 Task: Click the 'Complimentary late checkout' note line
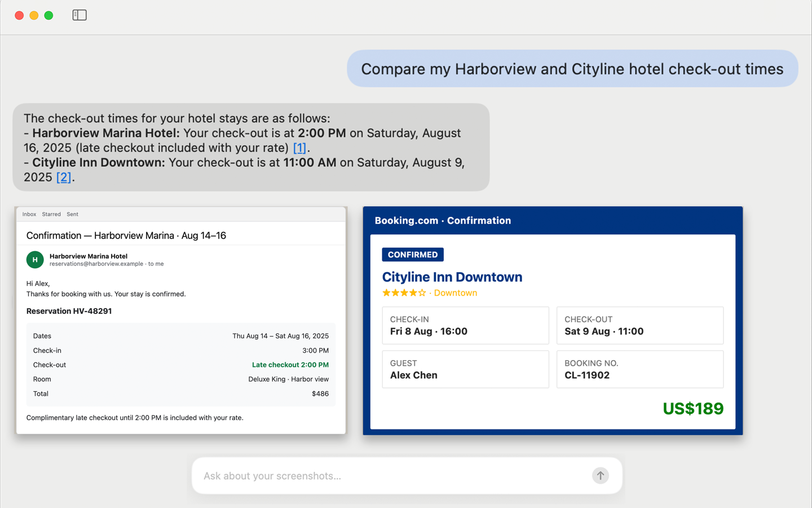click(x=135, y=418)
